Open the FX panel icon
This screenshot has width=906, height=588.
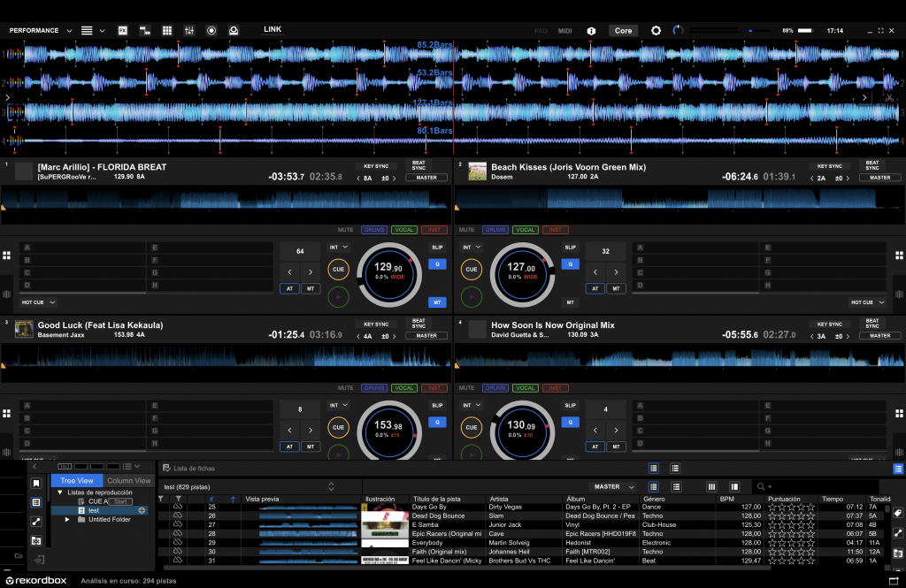pyautogui.click(x=123, y=30)
